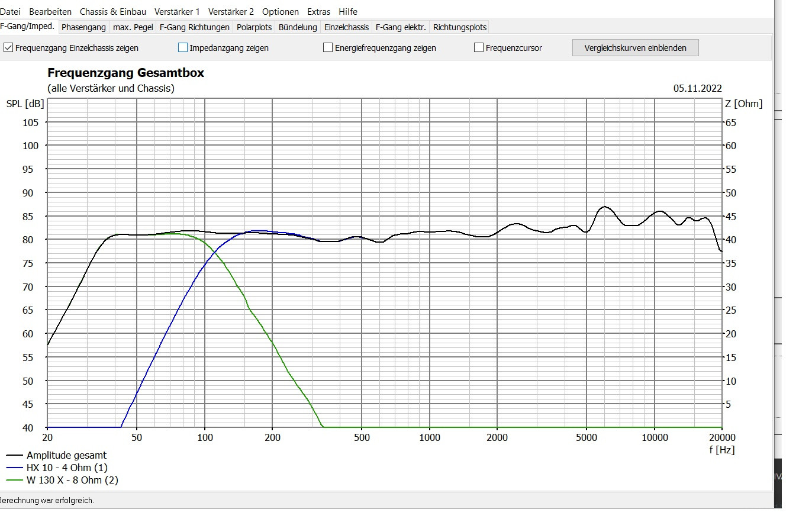Open the Chassis & Einbau menu
This screenshot has width=812, height=522.
pyautogui.click(x=113, y=11)
